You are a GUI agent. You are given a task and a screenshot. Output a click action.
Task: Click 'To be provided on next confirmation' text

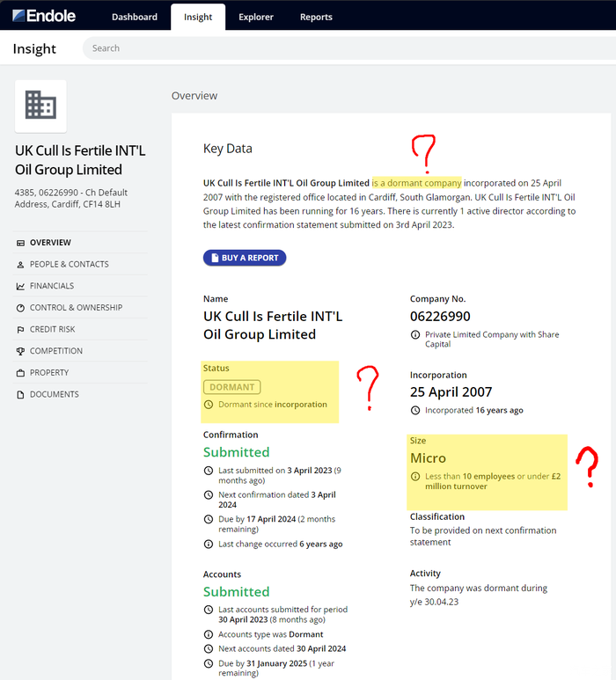[483, 536]
